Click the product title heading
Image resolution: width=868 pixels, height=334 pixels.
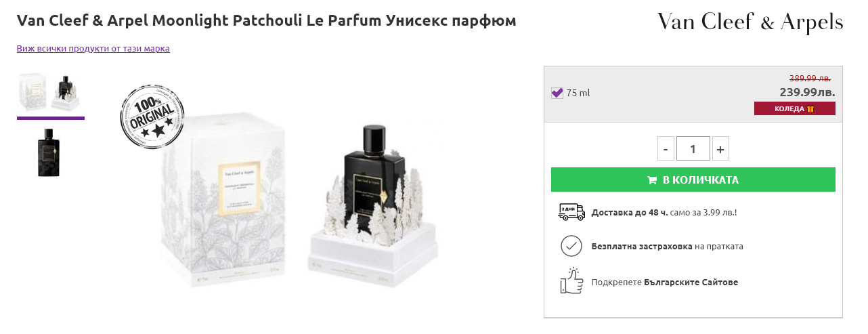266,21
